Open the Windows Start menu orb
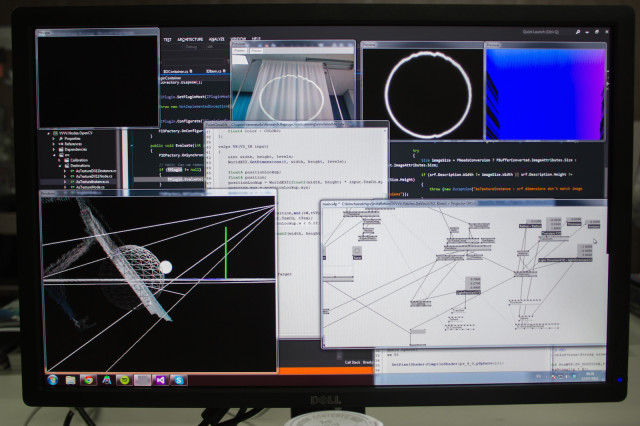Screen dimensions: 640x426 tap(52, 380)
